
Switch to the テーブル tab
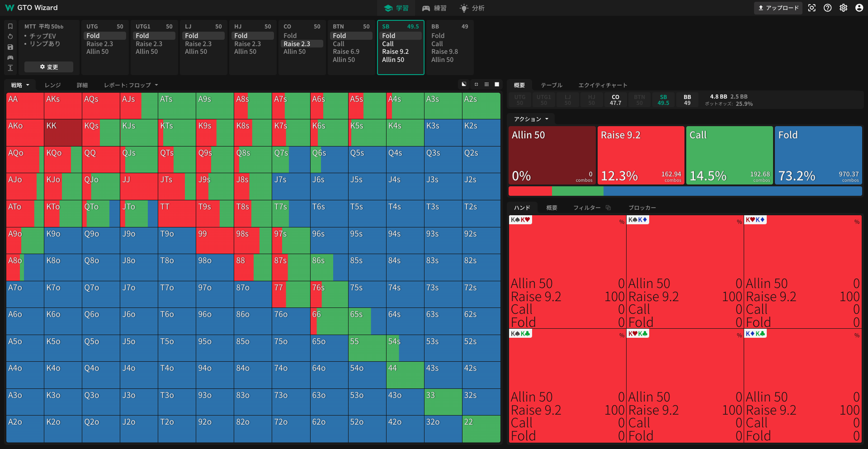point(552,85)
